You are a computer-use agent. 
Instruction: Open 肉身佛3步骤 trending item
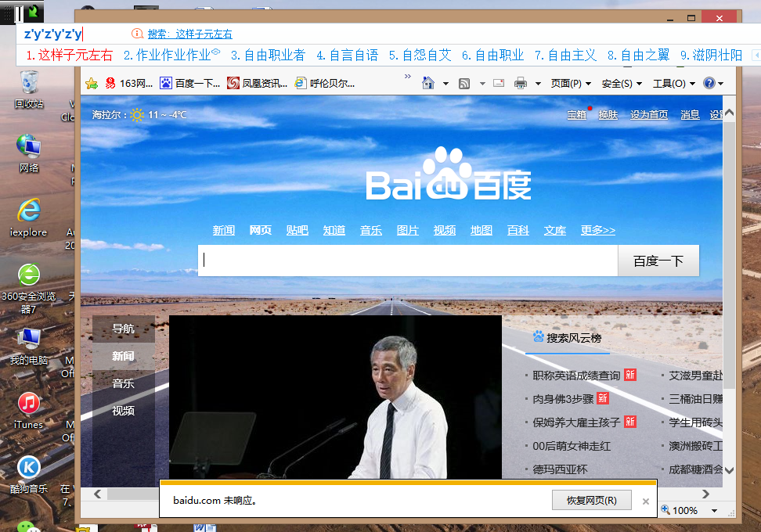(564, 399)
